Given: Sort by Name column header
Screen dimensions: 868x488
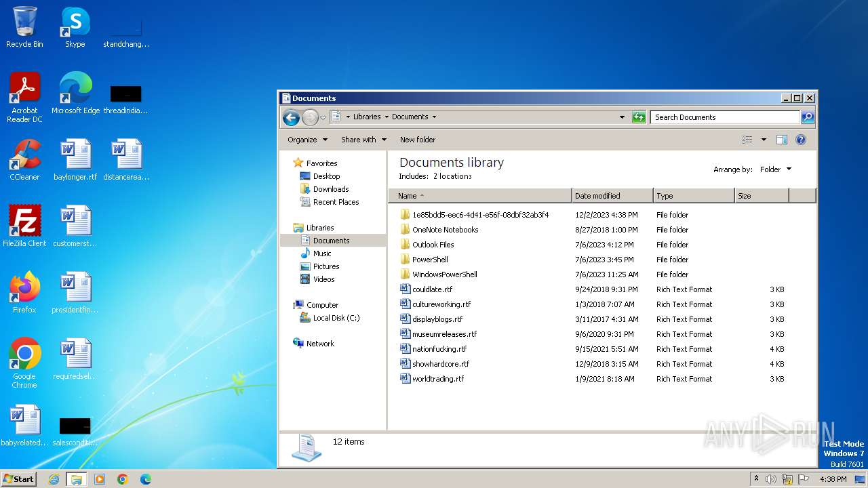Looking at the screenshot, I should coord(479,196).
